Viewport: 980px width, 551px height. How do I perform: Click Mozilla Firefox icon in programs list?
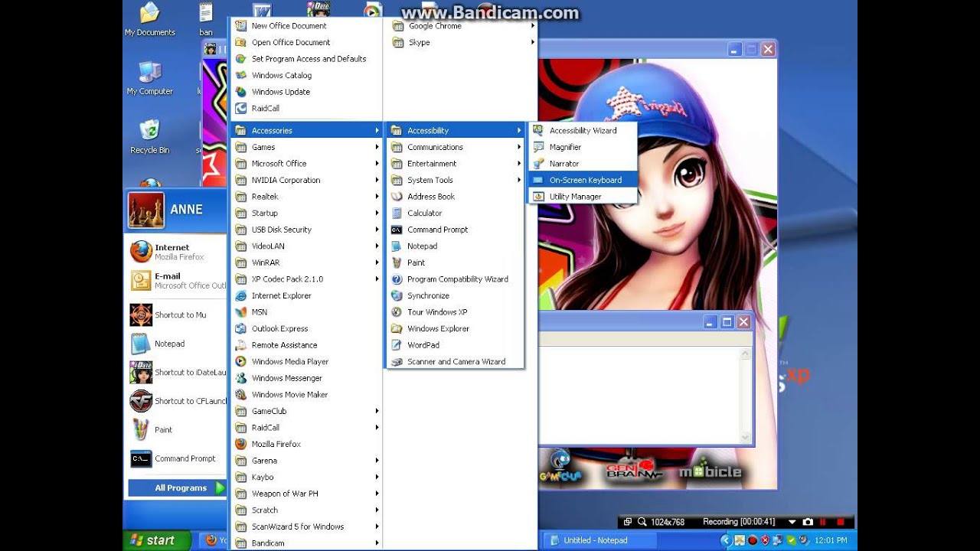click(241, 444)
